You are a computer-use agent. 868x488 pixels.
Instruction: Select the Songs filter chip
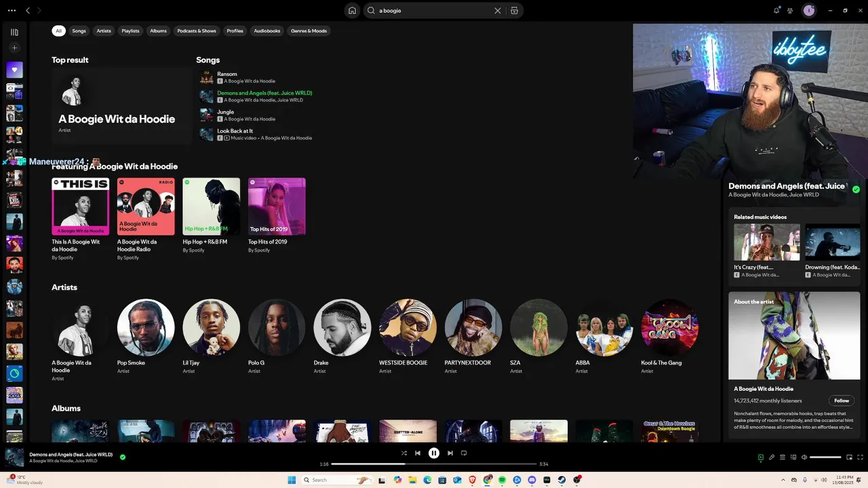click(x=79, y=30)
